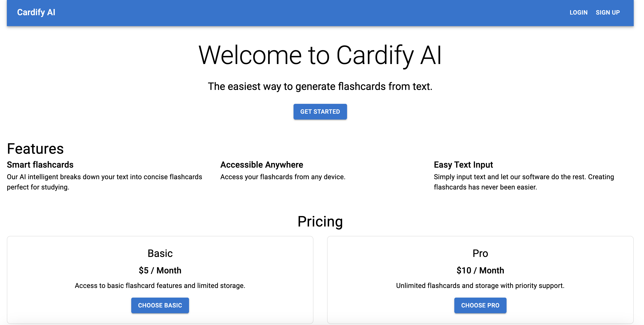Click the tagline about generating flashcards from text
Screen dimensions: 644x325
tap(320, 86)
